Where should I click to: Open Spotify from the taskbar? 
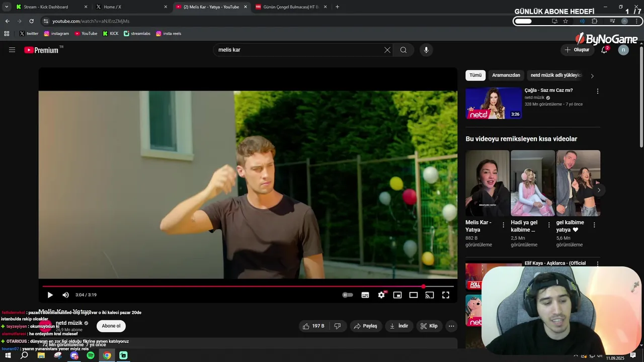(x=91, y=355)
